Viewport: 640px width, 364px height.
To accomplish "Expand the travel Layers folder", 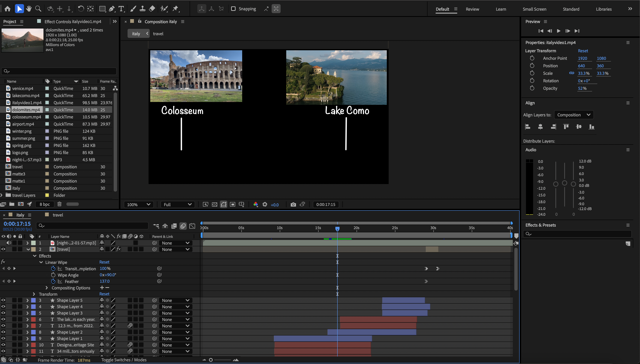I will point(2,195).
